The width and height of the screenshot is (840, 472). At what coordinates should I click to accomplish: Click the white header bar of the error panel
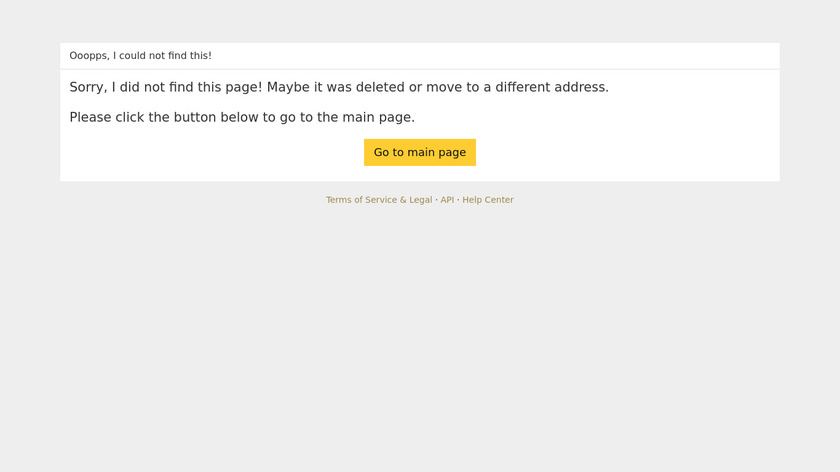(500, 56)
